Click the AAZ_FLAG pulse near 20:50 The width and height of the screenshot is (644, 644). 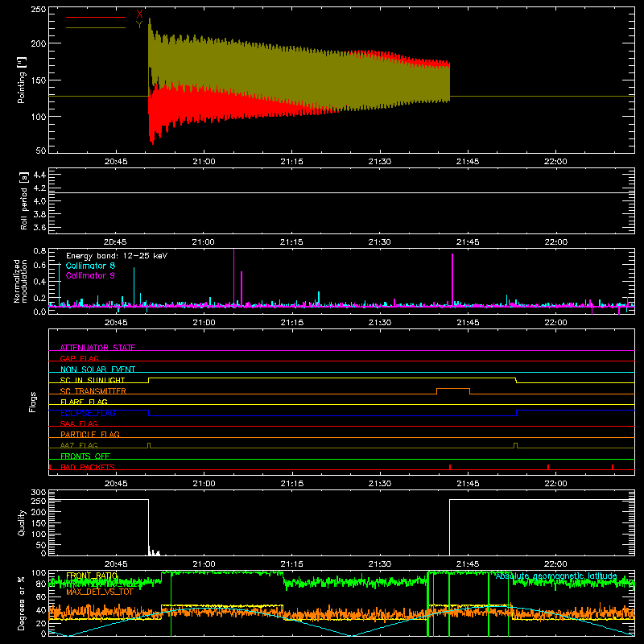149,445
